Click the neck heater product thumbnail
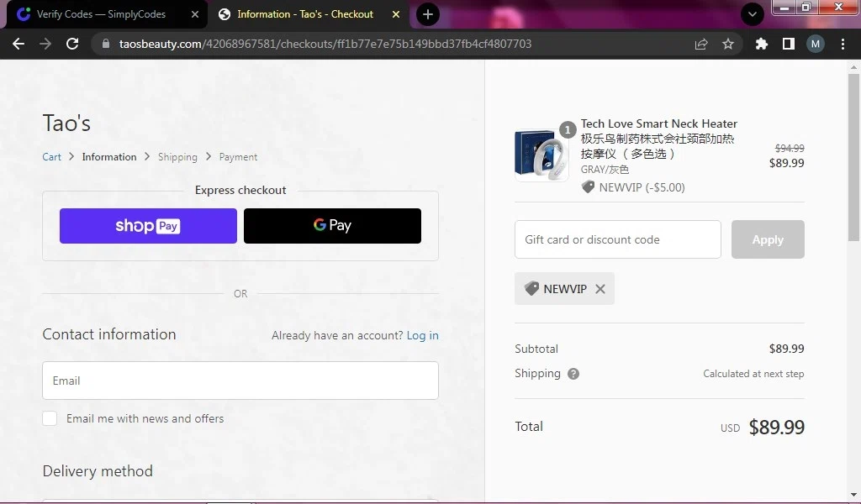 click(541, 155)
